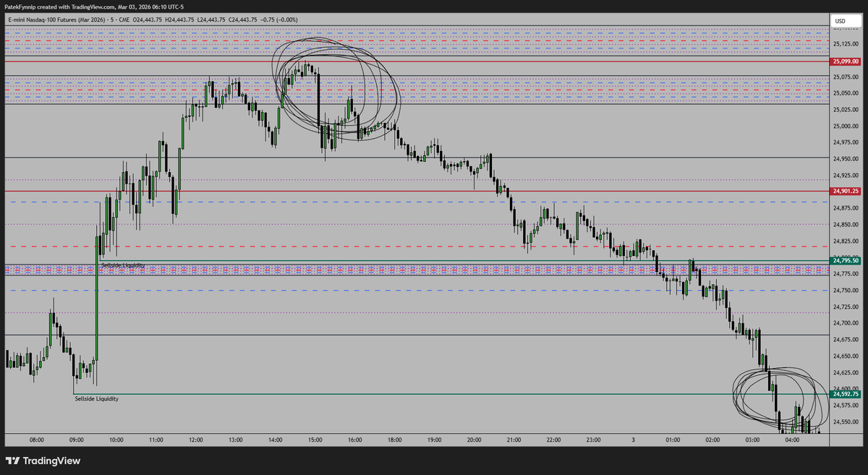
Task: Click the TradingView logo
Action: [42, 461]
